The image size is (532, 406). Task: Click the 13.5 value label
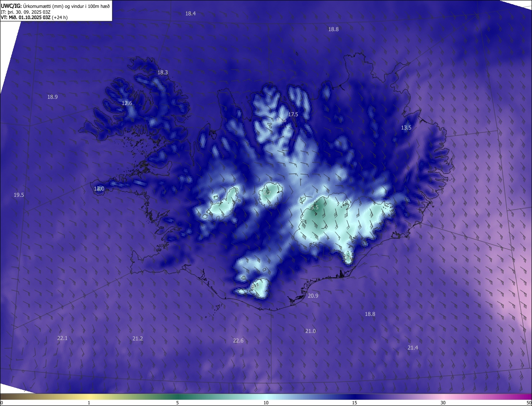[406, 128]
